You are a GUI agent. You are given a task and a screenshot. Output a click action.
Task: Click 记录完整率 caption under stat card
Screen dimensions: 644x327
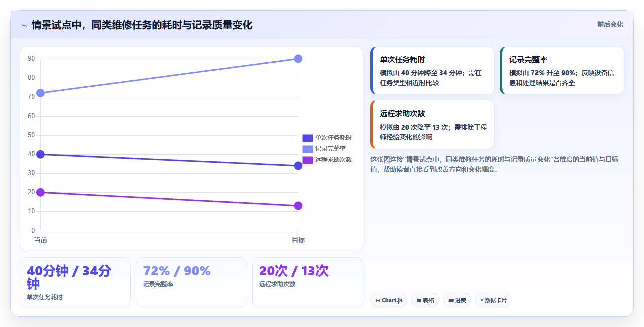pyautogui.click(x=158, y=284)
